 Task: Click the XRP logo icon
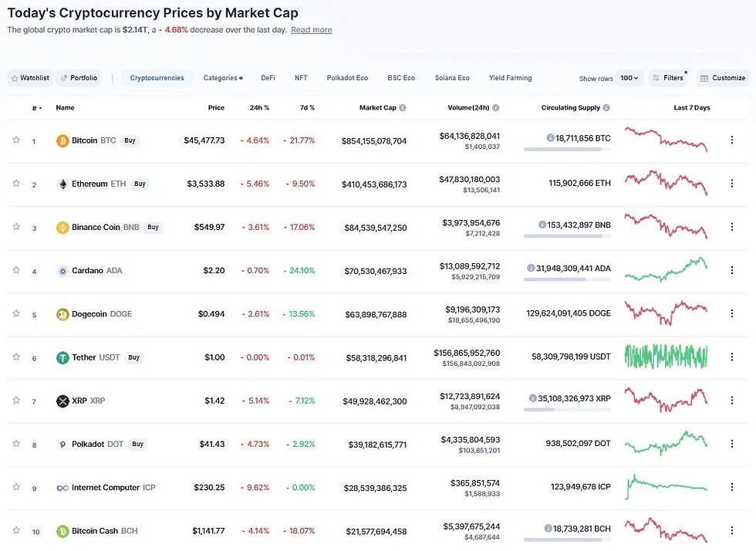pyautogui.click(x=62, y=401)
